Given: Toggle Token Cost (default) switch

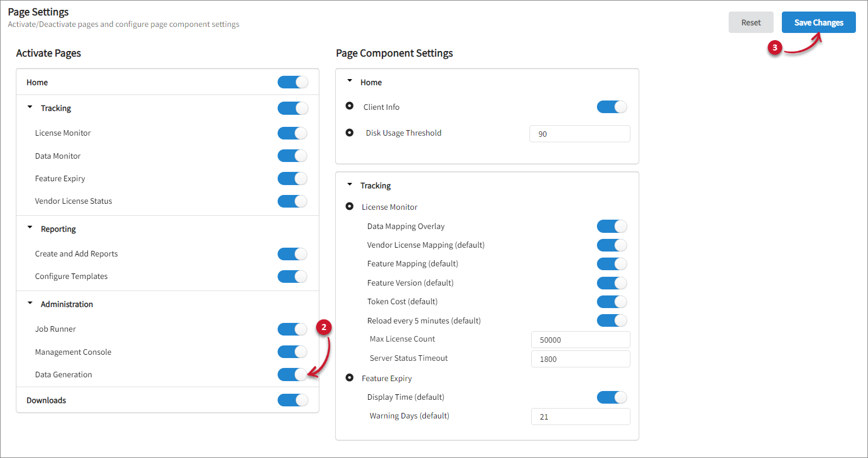Looking at the screenshot, I should (x=612, y=301).
